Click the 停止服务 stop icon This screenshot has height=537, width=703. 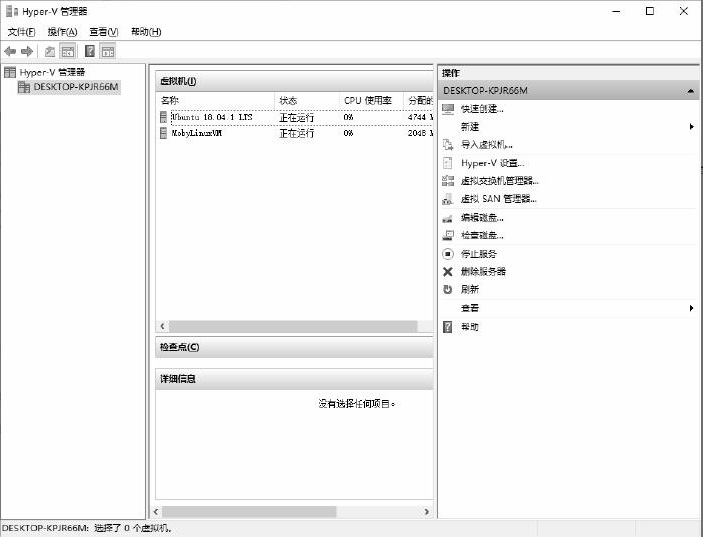(448, 254)
